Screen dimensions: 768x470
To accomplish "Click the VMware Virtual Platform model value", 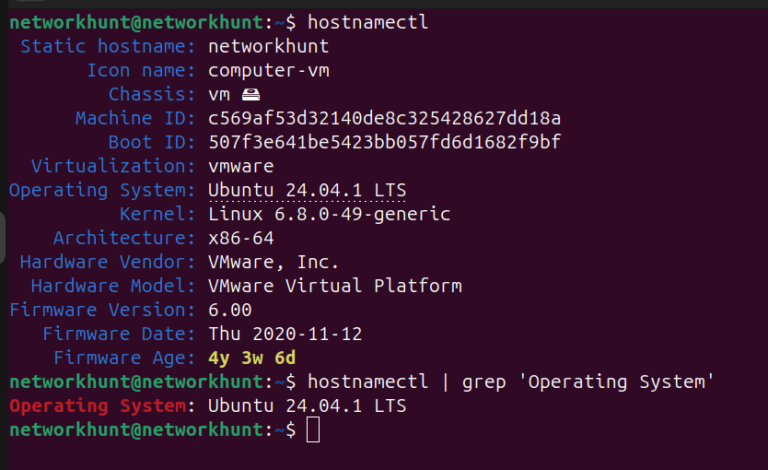I will [335, 286].
